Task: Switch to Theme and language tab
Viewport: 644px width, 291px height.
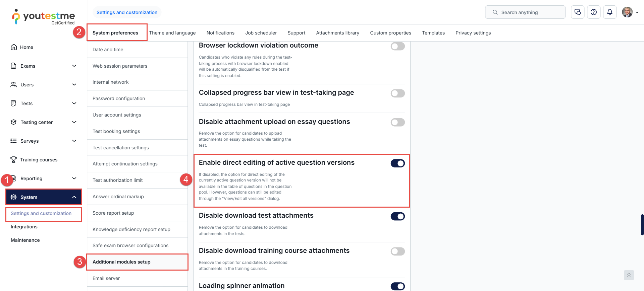Action: [172, 33]
